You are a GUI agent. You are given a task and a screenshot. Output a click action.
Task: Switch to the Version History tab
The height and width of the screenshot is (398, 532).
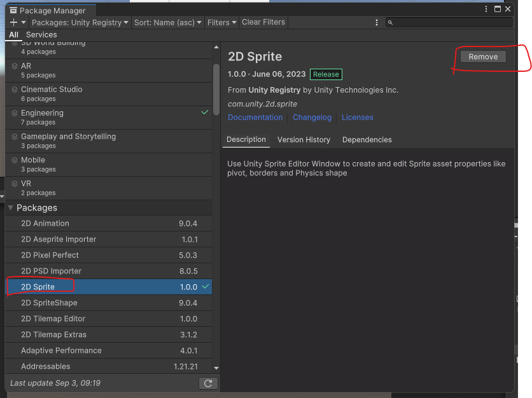point(304,140)
